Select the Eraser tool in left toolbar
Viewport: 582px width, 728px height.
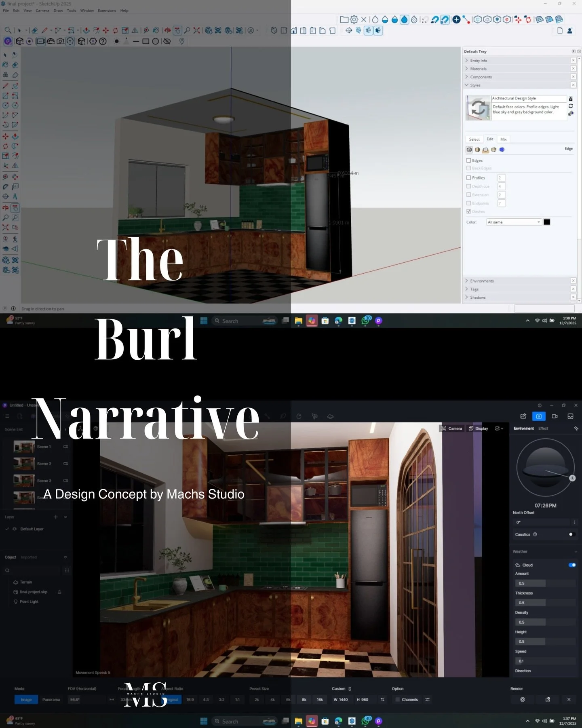click(15, 65)
